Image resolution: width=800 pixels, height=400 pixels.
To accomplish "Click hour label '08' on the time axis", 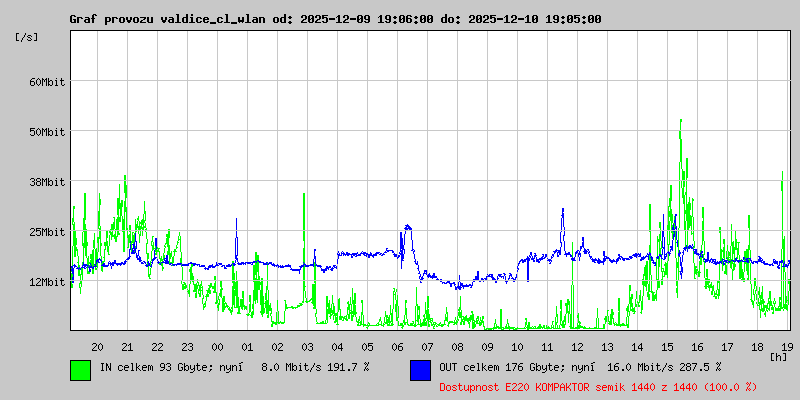I will (458, 347).
